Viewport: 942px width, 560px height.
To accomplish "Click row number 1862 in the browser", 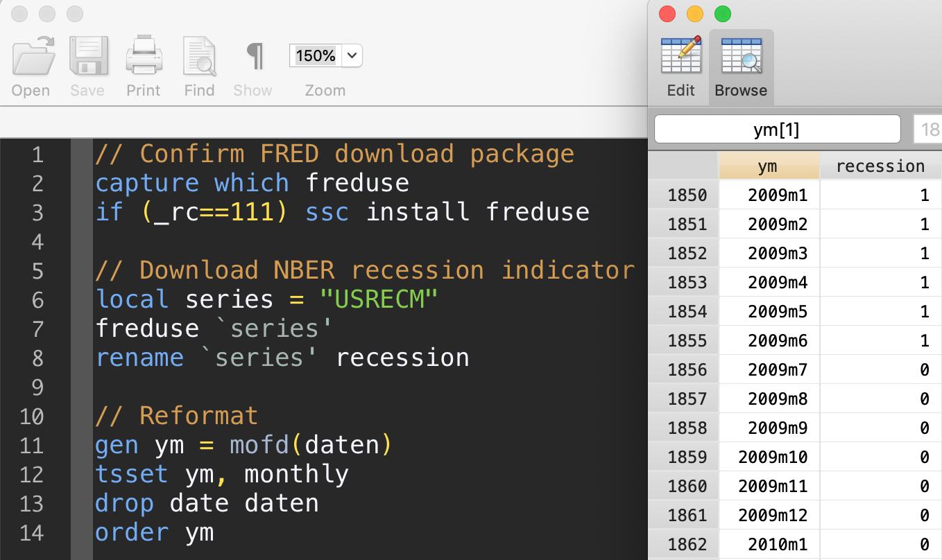I will pyautogui.click(x=687, y=545).
